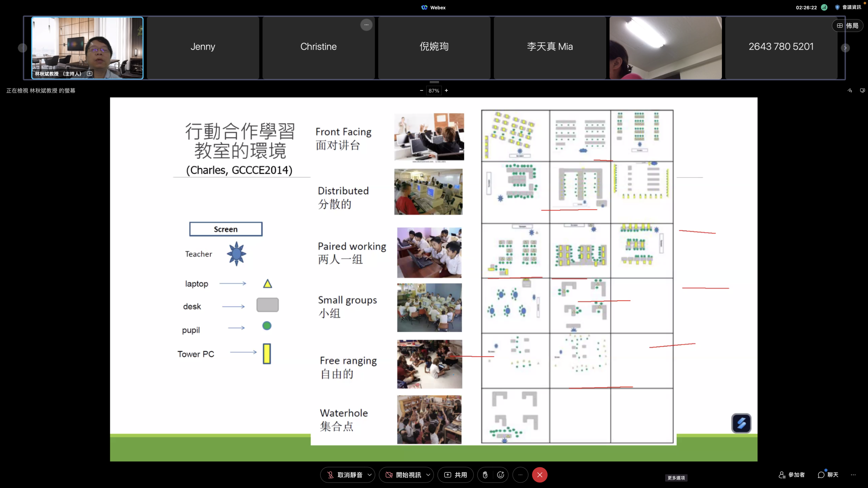Open the 佈局 layout dropdown
868x488 pixels.
848,26
